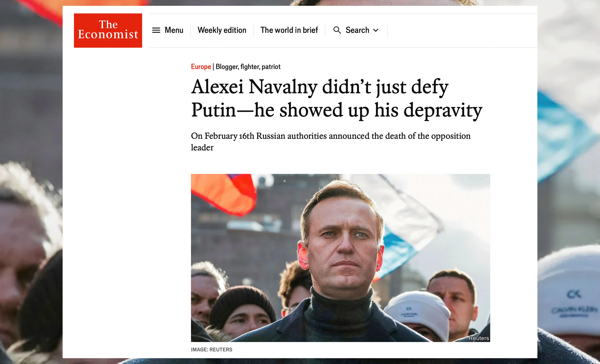Go to the Europe section link

click(201, 67)
